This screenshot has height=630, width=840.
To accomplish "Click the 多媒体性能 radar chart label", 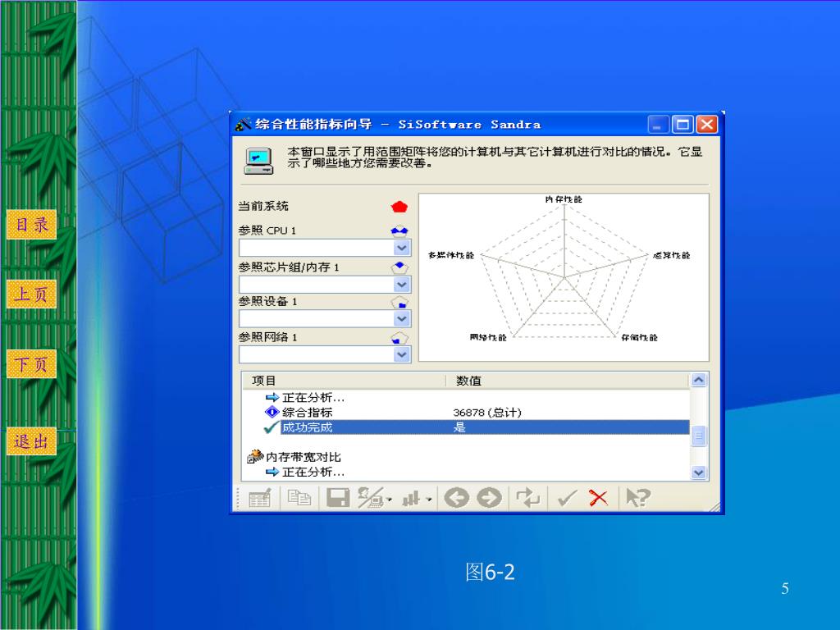I will [451, 255].
